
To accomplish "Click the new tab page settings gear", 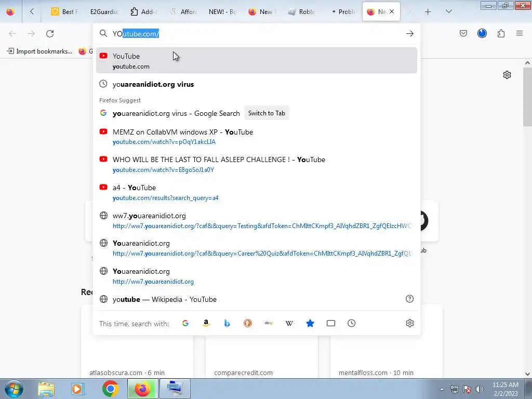I will click(507, 75).
